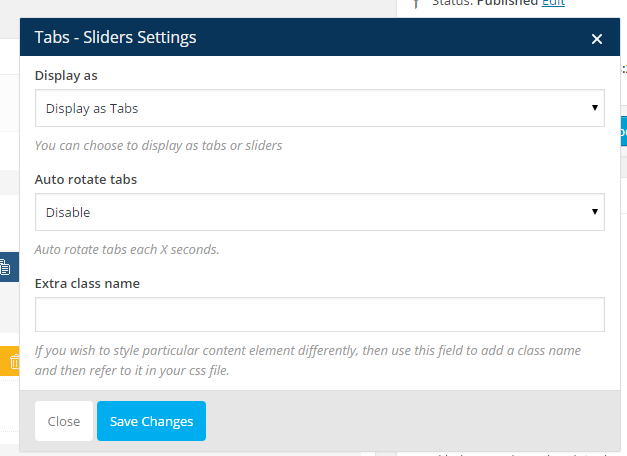Screen dimensions: 627x456
Task: Open the Auto rotate tabs 'Disable' dropdown
Action: point(319,212)
